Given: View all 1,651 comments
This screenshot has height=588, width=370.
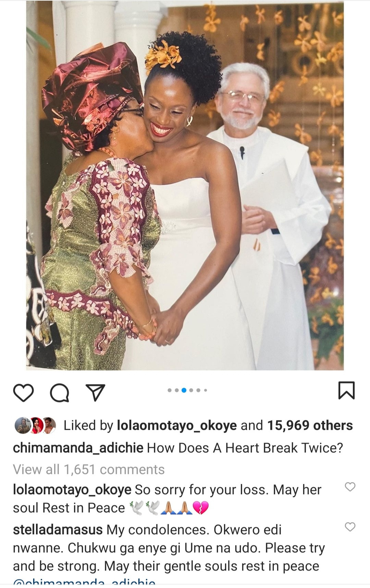Looking at the screenshot, I should tap(89, 470).
